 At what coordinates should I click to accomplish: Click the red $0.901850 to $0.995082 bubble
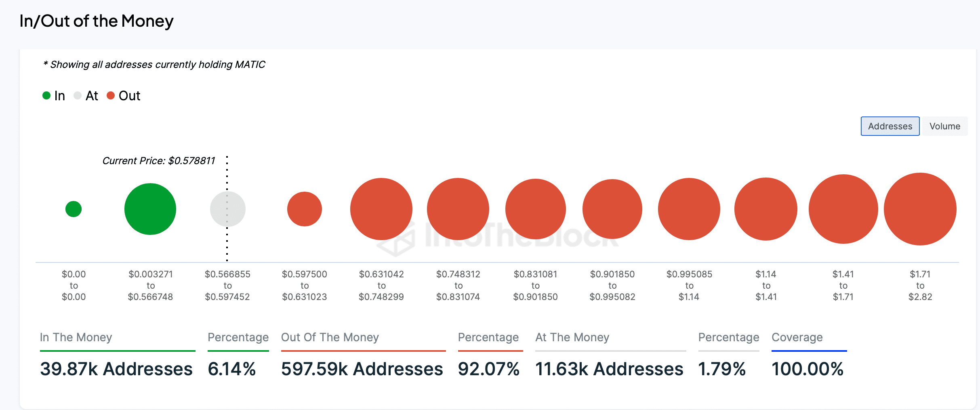coord(612,209)
